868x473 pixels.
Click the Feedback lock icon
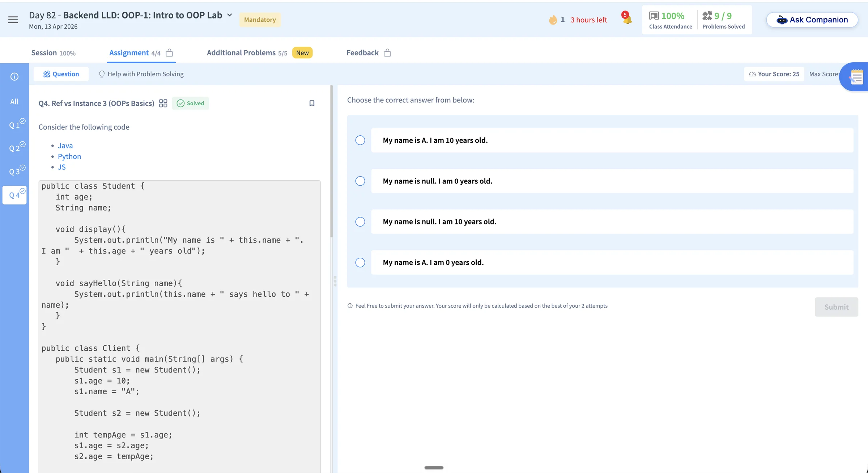387,53
